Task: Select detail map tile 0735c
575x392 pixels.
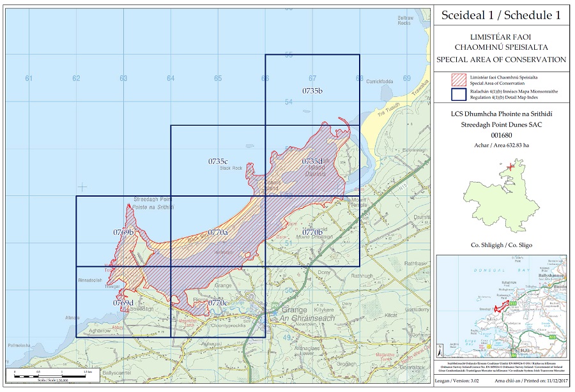Action: pyautogui.click(x=218, y=161)
